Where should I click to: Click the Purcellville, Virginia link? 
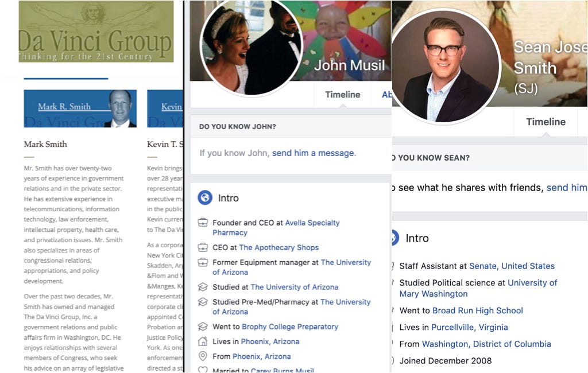pos(470,327)
